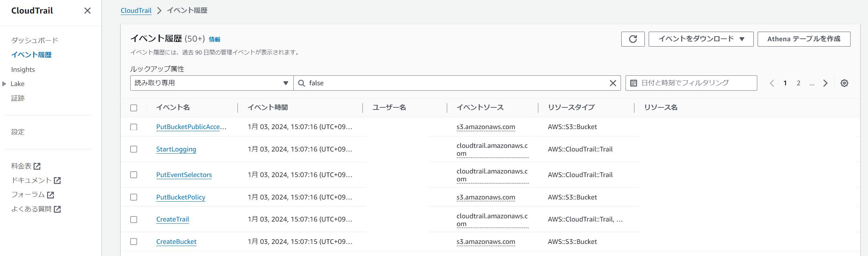Viewport: 868px width, 256px height.
Task: Go to next page of events
Action: 825,83
